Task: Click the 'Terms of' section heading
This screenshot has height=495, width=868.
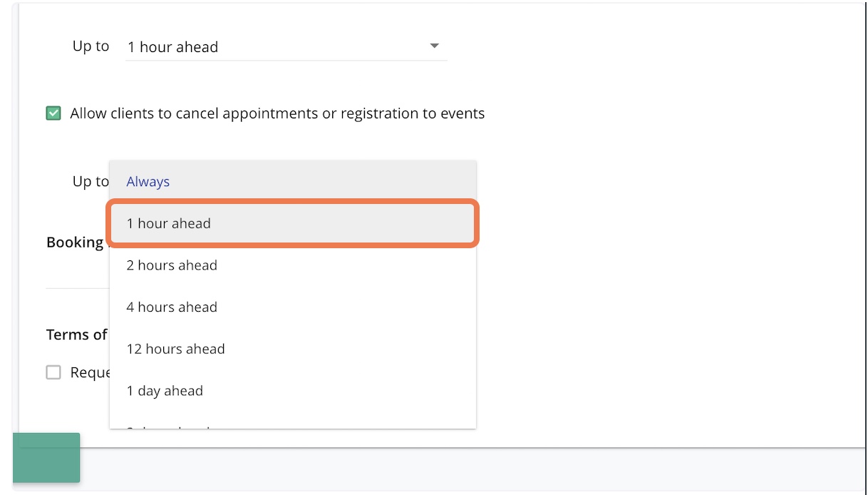Action: pyautogui.click(x=77, y=335)
